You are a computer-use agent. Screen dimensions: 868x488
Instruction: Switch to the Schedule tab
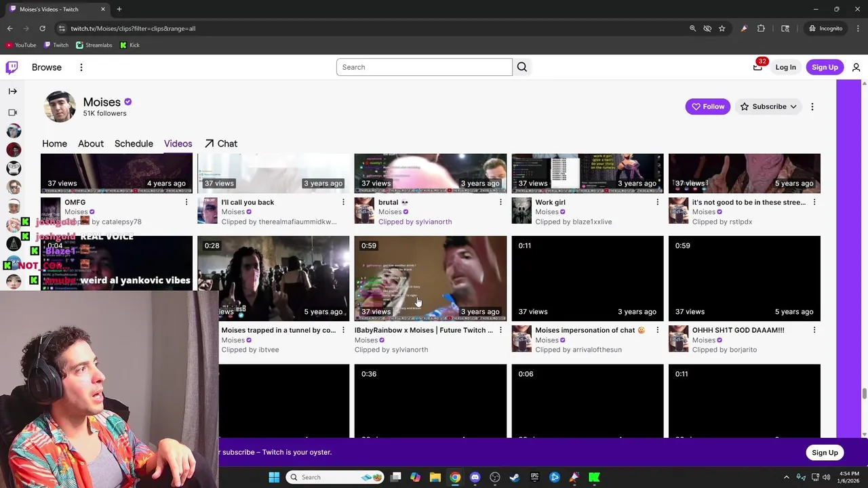(134, 144)
